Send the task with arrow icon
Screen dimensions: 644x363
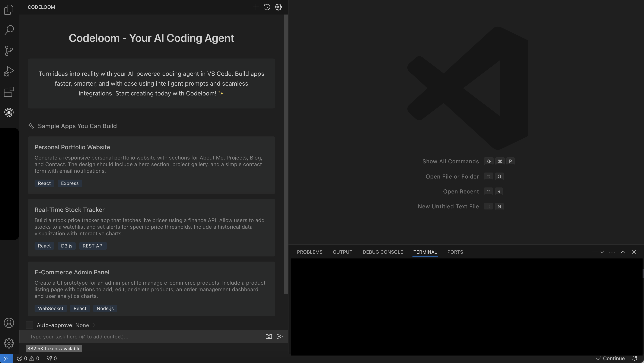[x=280, y=337]
